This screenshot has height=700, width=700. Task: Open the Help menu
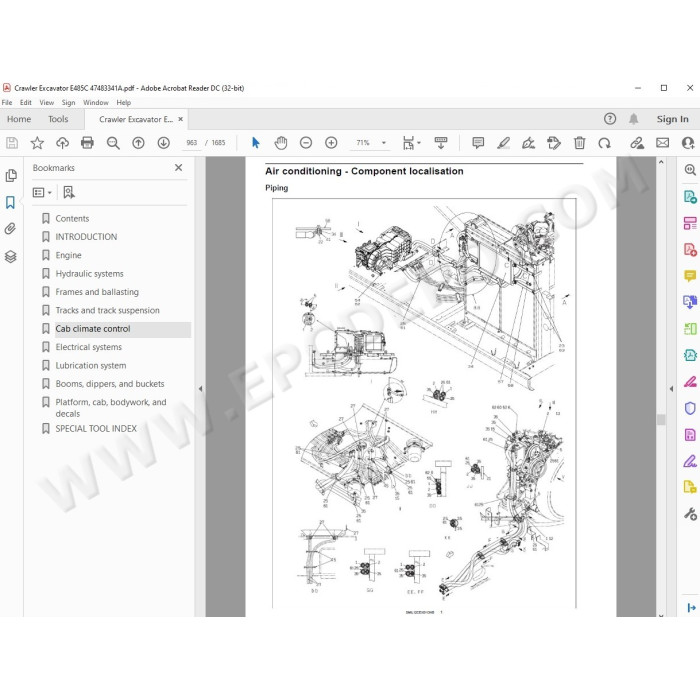[124, 103]
